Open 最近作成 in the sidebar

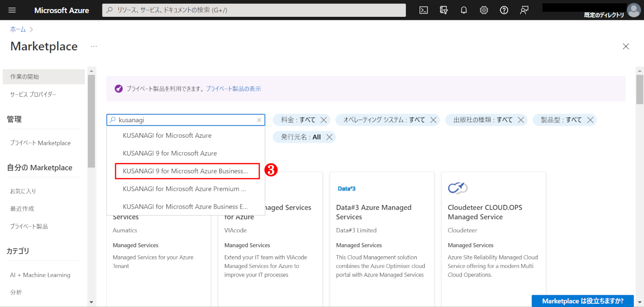coord(22,209)
